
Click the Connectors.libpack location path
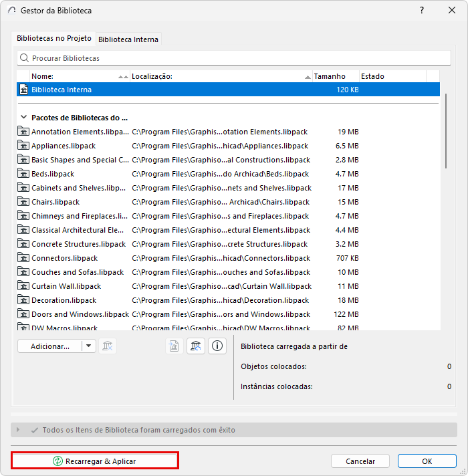click(221, 258)
